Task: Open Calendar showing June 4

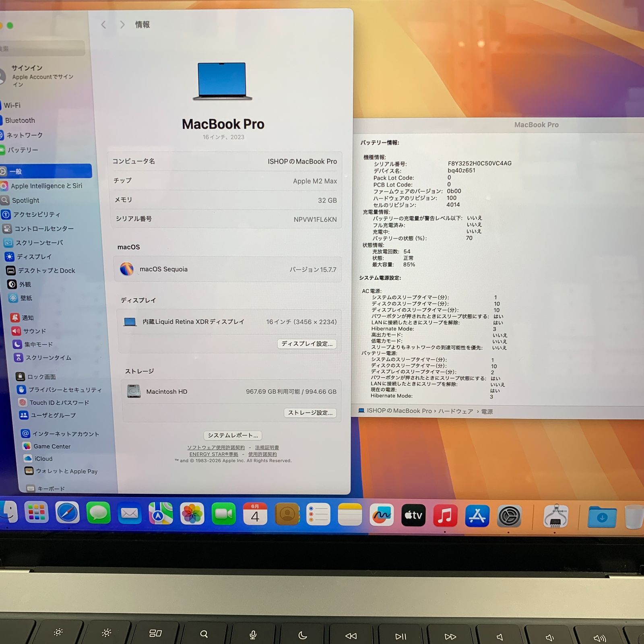Action: (255, 514)
